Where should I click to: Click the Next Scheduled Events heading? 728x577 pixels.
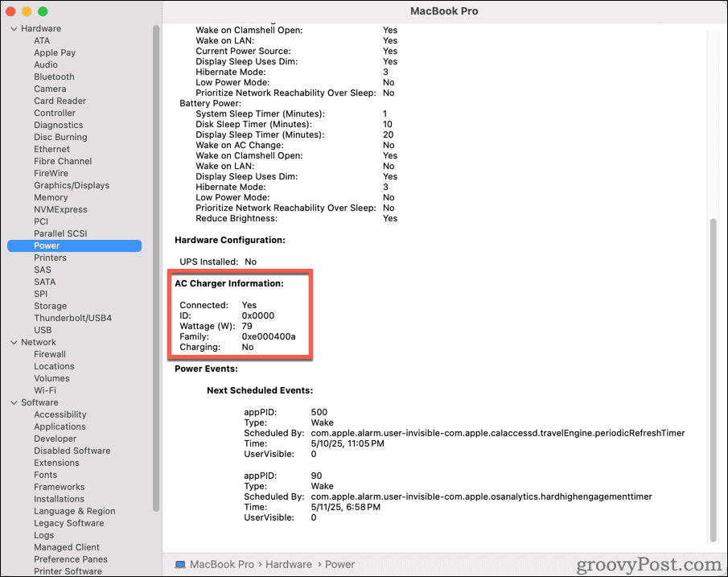point(260,391)
